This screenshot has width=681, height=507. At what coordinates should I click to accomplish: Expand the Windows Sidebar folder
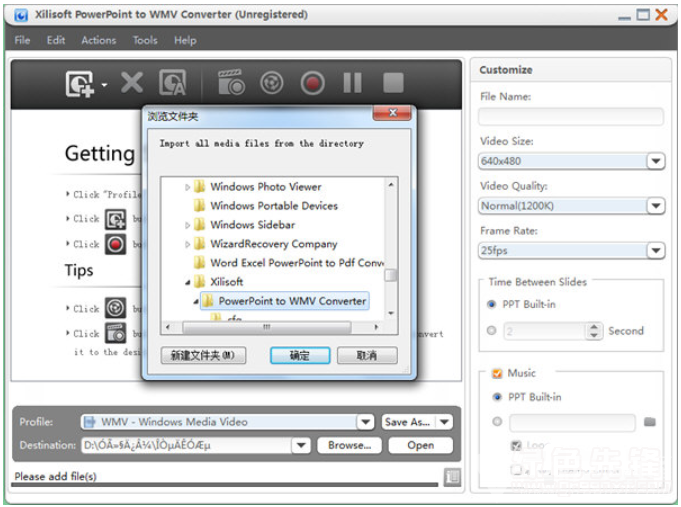(x=188, y=225)
